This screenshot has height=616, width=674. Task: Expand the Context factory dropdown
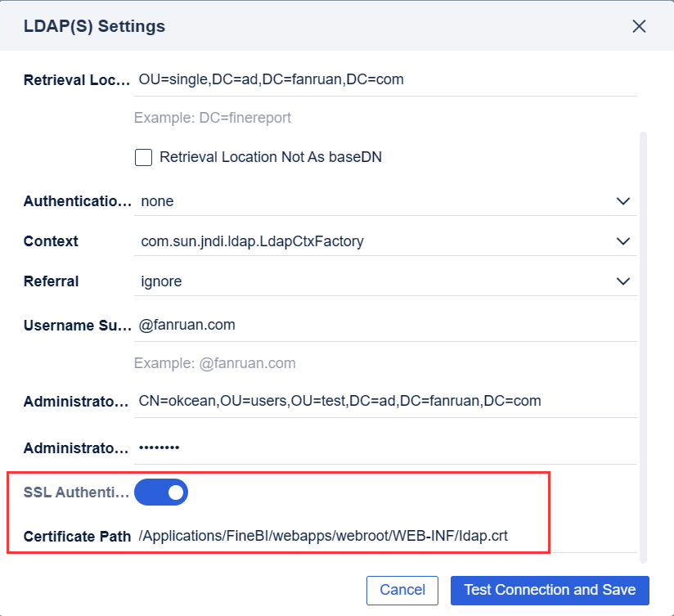[x=623, y=241]
